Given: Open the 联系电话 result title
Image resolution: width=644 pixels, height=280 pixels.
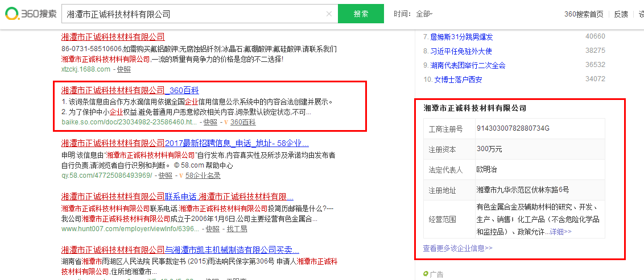Looking at the screenshot, I should click(x=177, y=196).
